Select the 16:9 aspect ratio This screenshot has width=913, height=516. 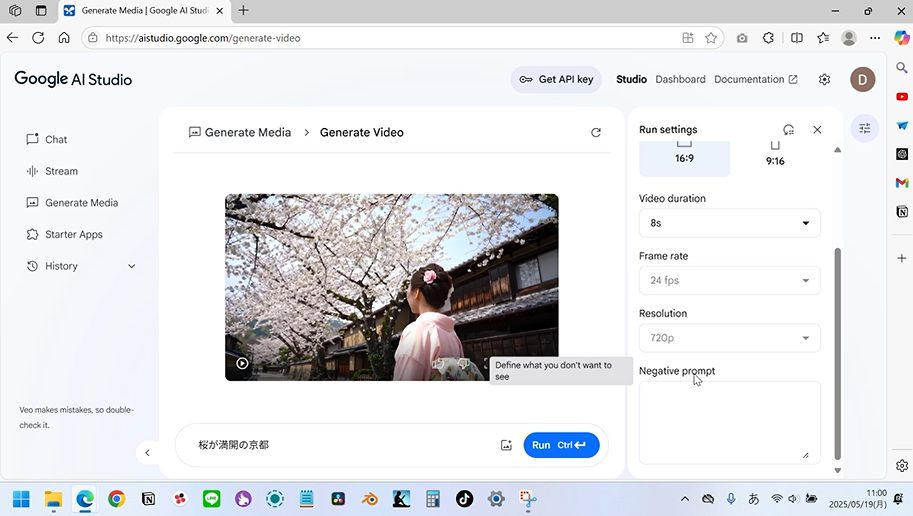[684, 157]
